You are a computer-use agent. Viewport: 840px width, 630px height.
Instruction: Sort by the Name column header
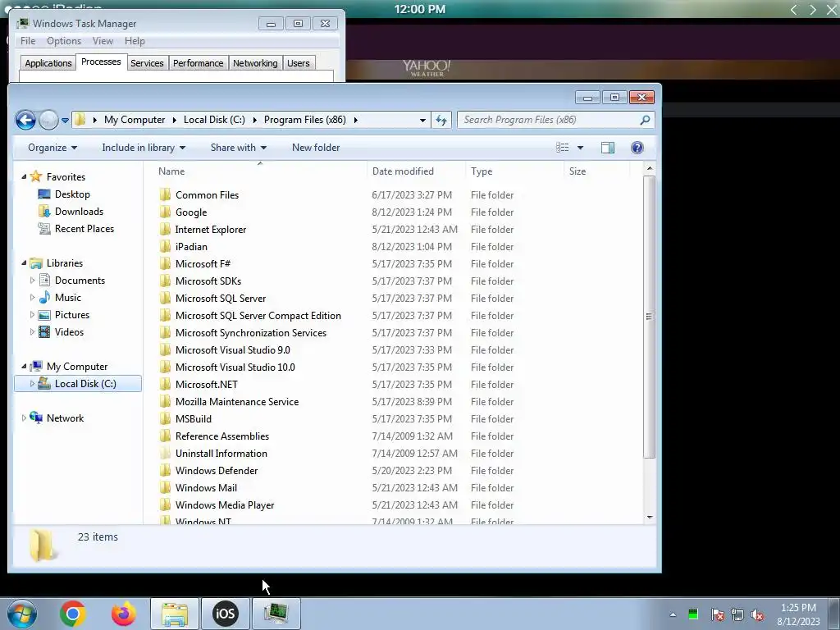coord(171,171)
